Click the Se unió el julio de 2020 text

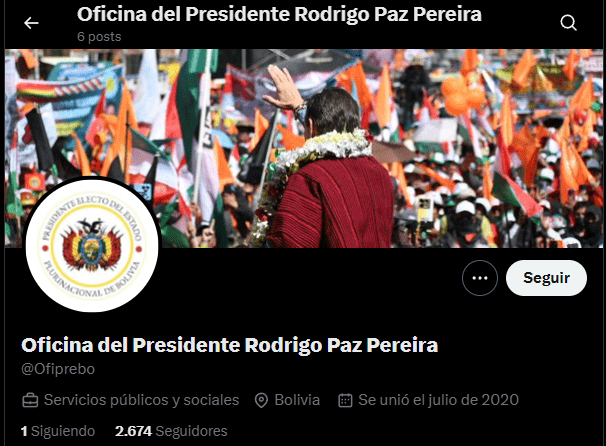438,400
